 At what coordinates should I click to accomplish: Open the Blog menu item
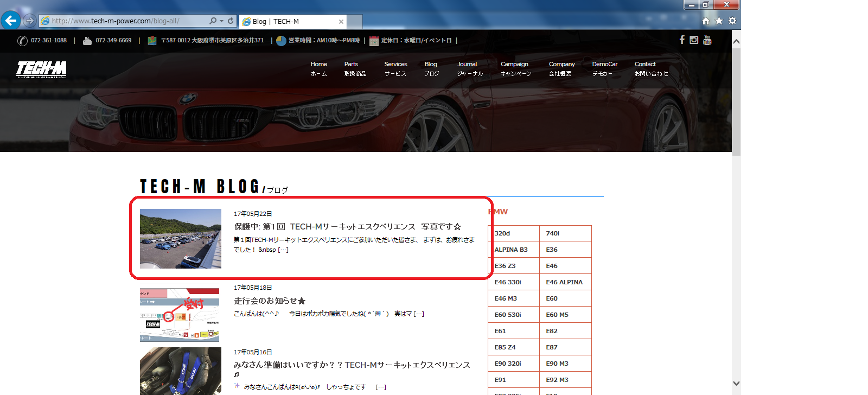(x=431, y=68)
